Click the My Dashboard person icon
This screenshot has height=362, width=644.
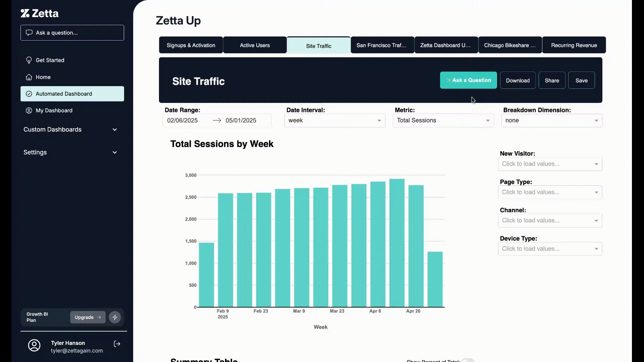click(x=29, y=111)
